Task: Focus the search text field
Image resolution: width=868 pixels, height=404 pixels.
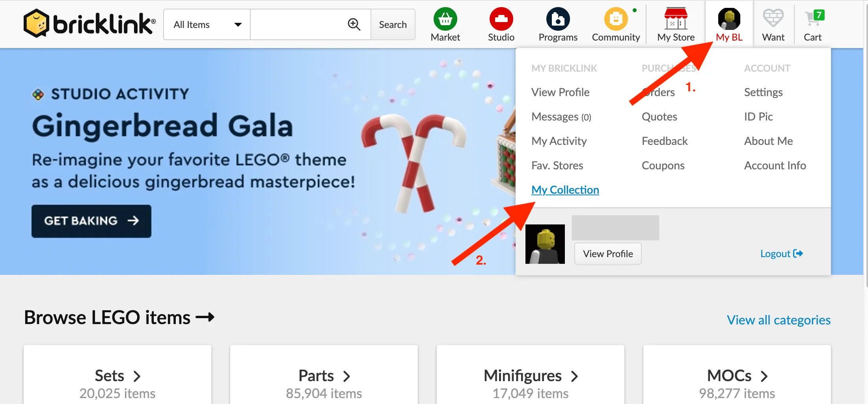Action: point(298,24)
